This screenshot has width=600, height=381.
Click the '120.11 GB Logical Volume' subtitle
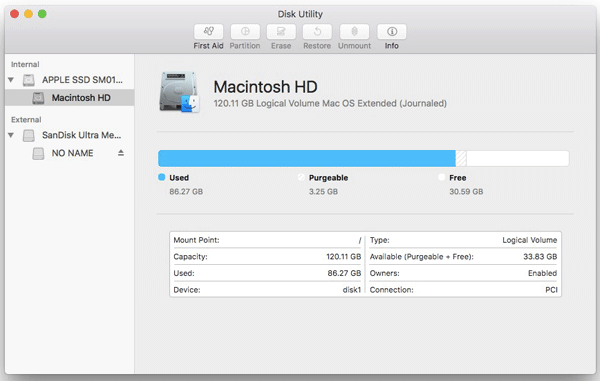coord(330,103)
